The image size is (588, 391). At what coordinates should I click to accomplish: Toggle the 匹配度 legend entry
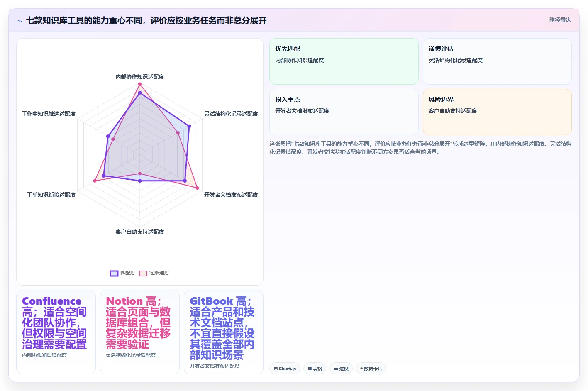pyautogui.click(x=123, y=273)
